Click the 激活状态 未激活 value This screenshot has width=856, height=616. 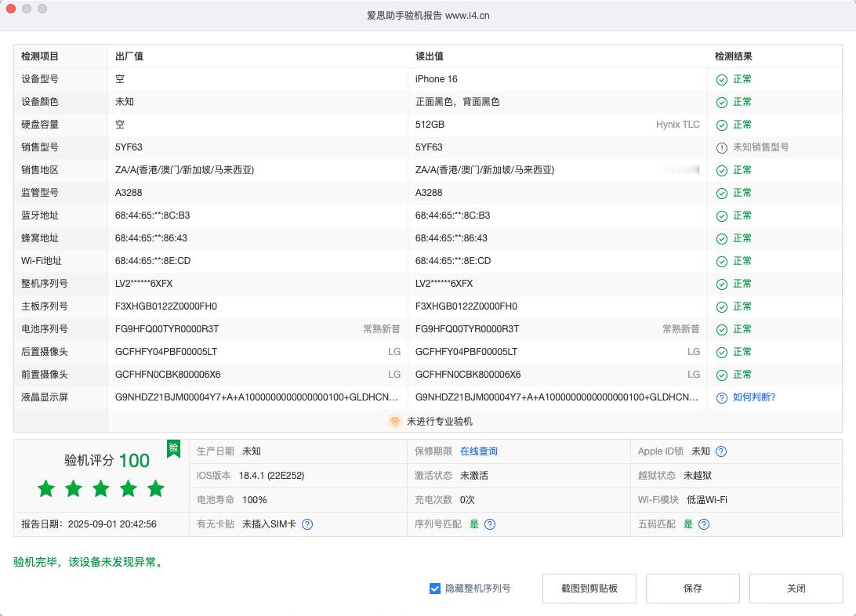click(473, 476)
